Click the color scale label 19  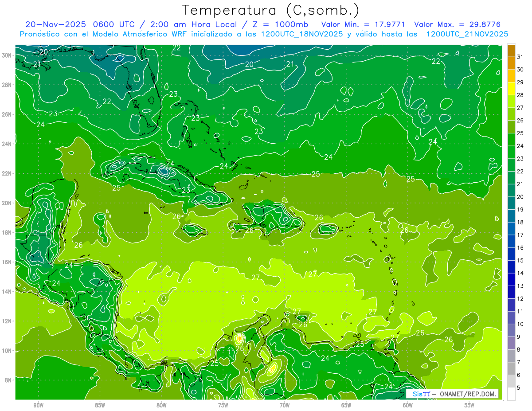pyautogui.click(x=520, y=209)
